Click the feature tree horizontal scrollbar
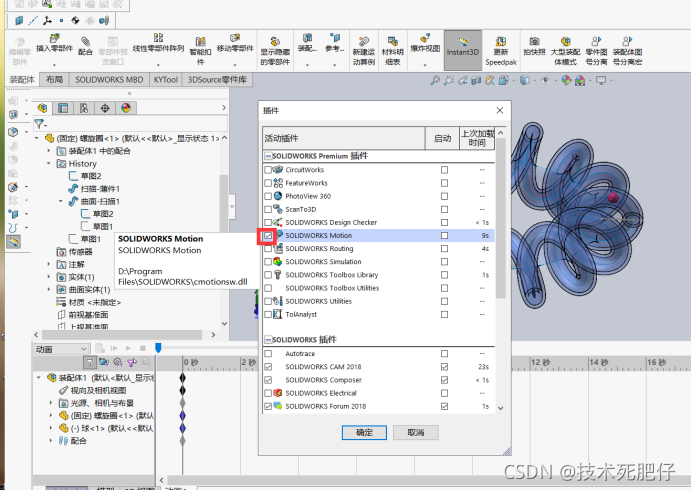 [x=122, y=335]
